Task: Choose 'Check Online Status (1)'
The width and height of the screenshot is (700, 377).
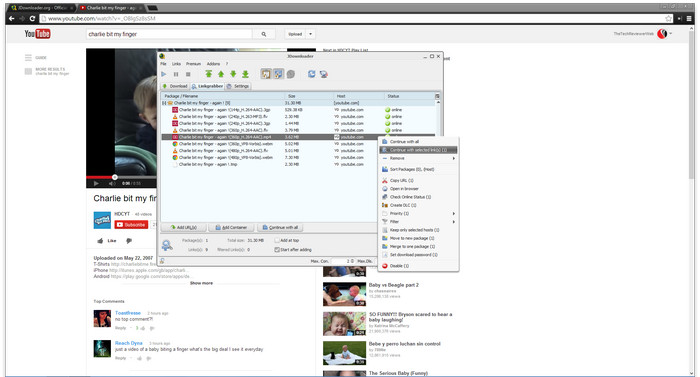Action: point(418,197)
